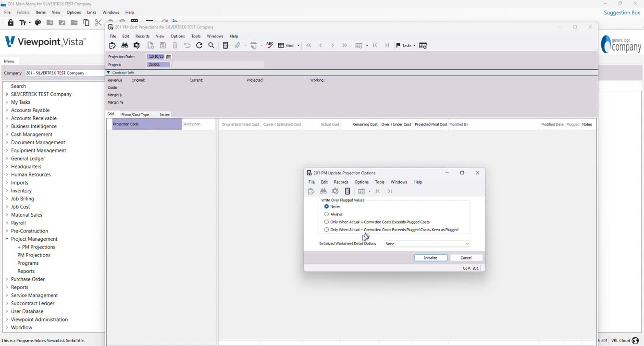Expand the General Ledger tree node
644x346 pixels.
pos(7,159)
